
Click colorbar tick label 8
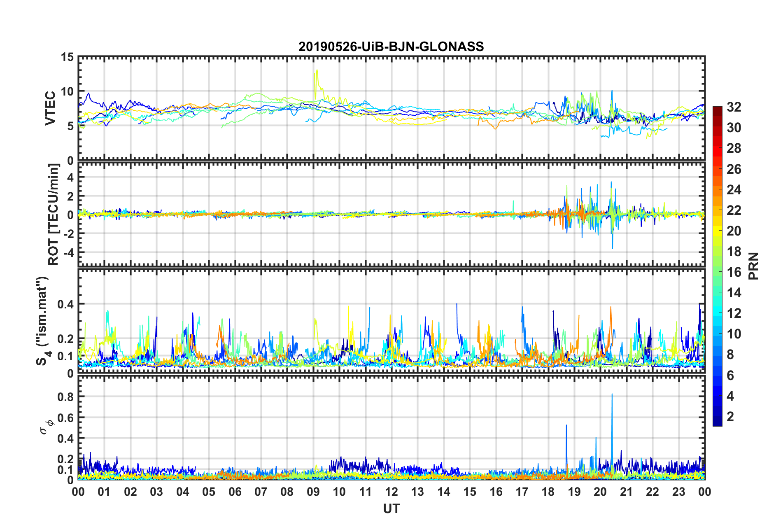(x=730, y=355)
